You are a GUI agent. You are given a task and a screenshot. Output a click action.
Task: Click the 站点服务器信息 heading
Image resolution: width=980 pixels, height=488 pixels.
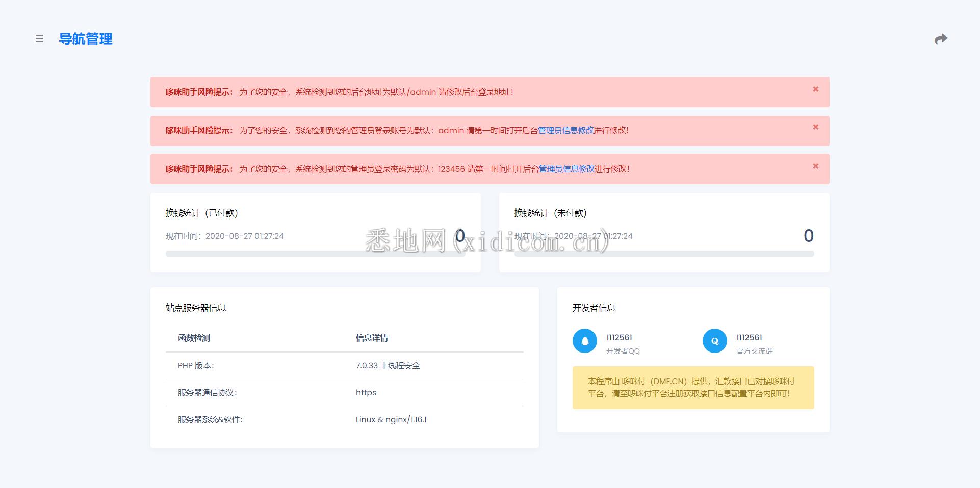coord(196,308)
